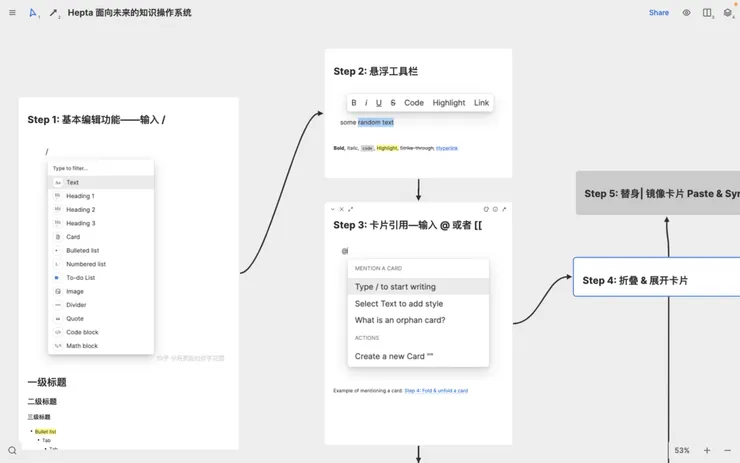This screenshot has width=740, height=463.
Task: Zoom out with the minus button
Action: pyautogui.click(x=727, y=450)
